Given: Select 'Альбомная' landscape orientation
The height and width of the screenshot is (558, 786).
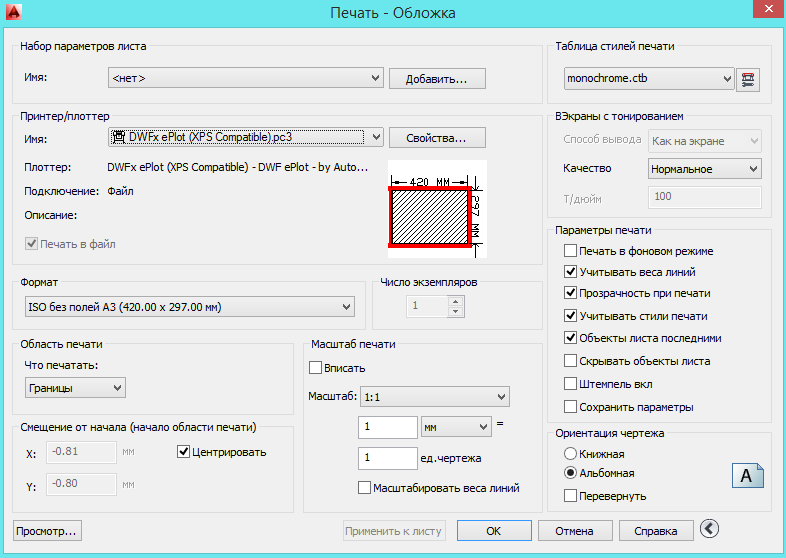Looking at the screenshot, I should 570,473.
